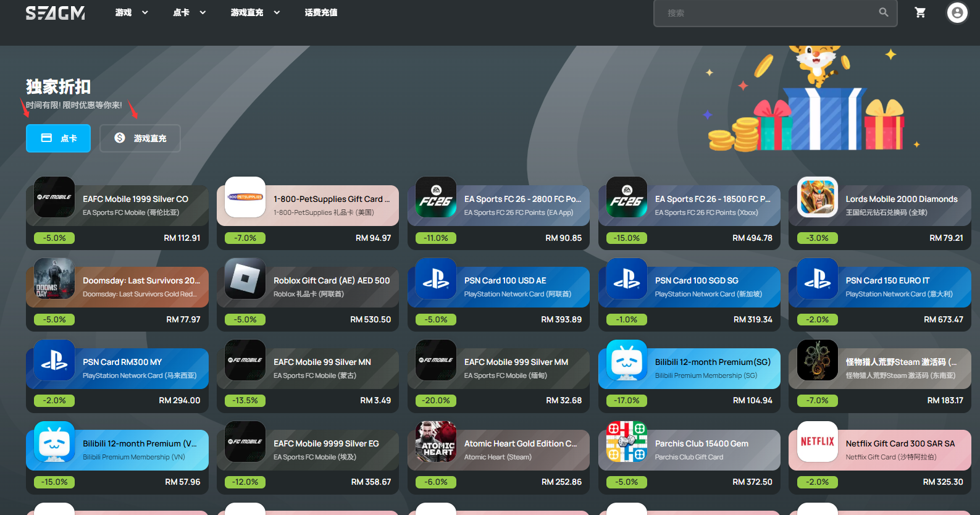Expand the 点卡 navigation dropdown
Viewport: 980px width, 515px height.
(x=190, y=12)
